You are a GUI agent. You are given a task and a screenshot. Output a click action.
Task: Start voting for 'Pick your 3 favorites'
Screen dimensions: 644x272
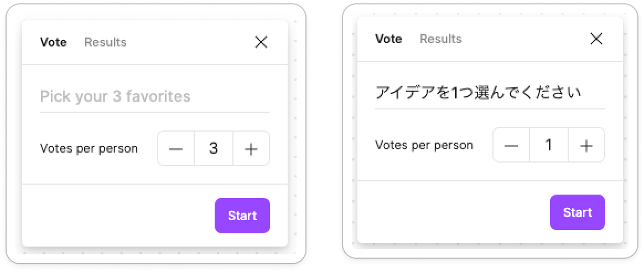coord(242,216)
